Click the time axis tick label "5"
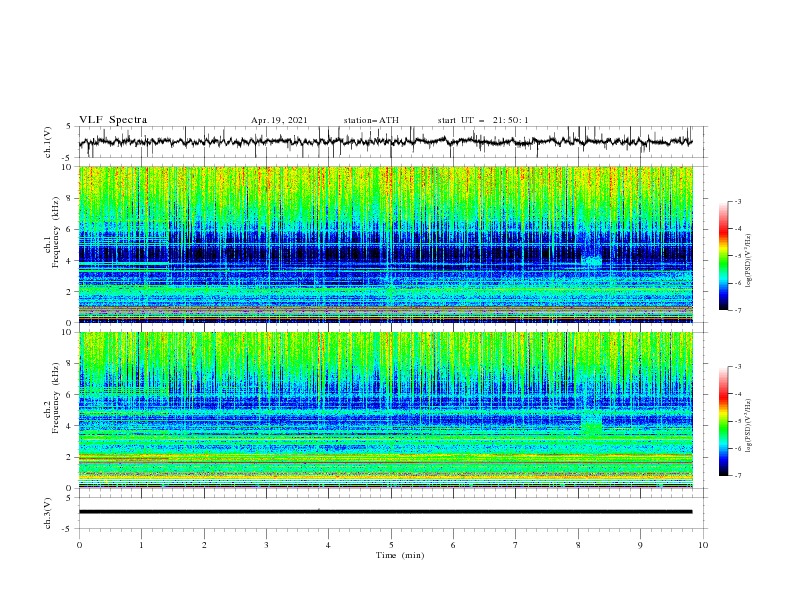Image resolution: width=792 pixels, height=612 pixels. [391, 545]
